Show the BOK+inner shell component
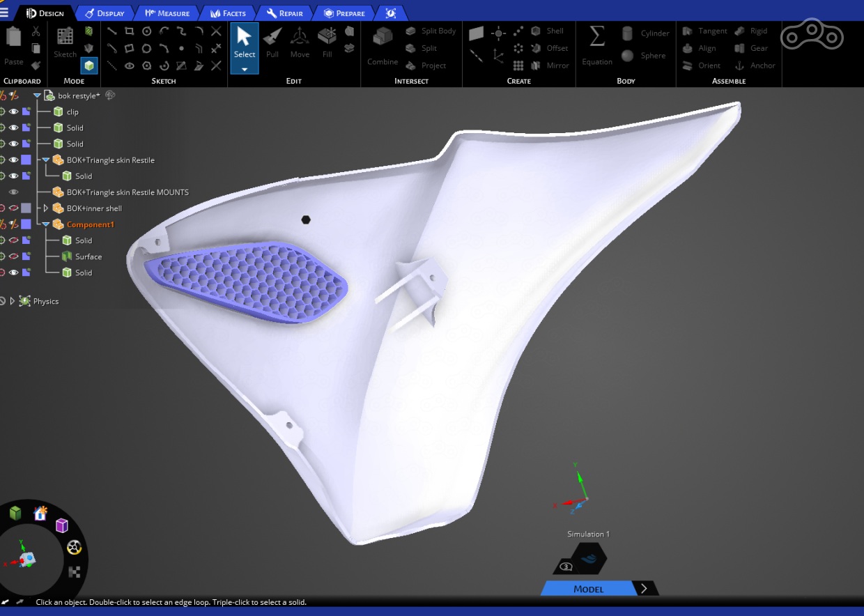 (13, 208)
